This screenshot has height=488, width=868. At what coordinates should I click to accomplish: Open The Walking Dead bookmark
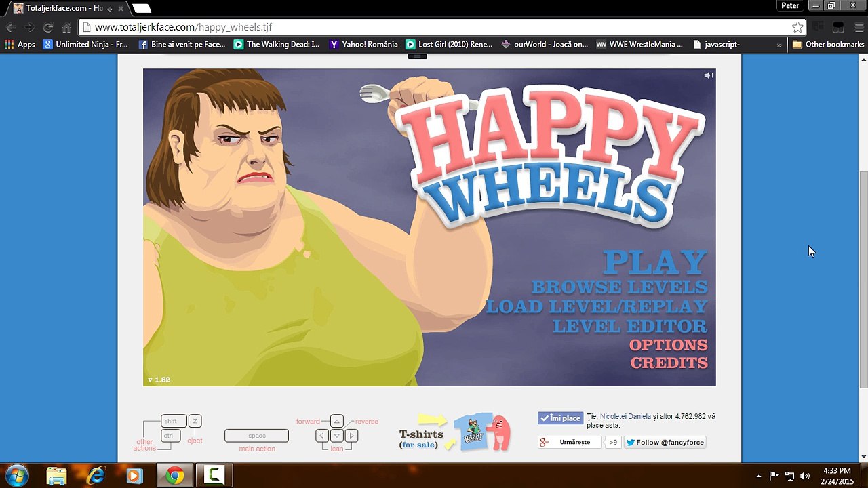277,45
